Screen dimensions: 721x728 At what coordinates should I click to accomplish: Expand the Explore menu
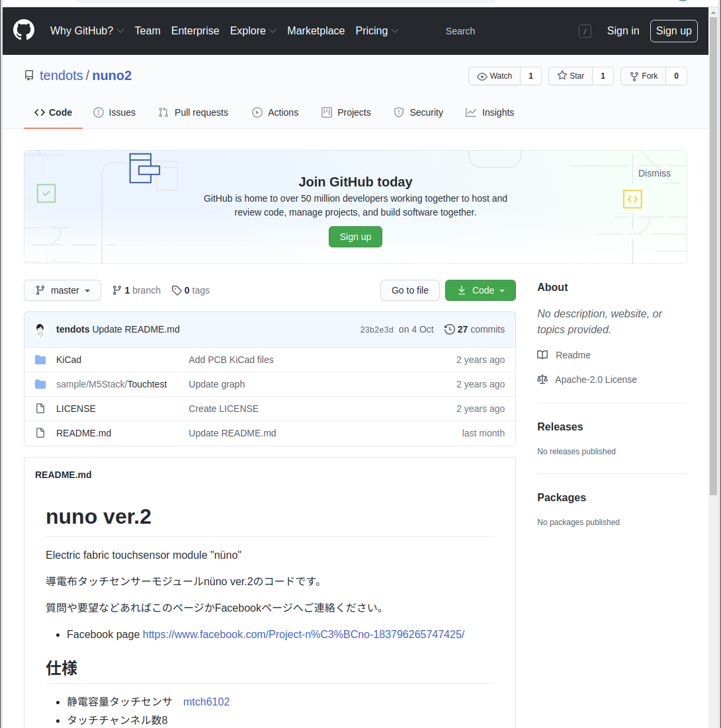[253, 30]
